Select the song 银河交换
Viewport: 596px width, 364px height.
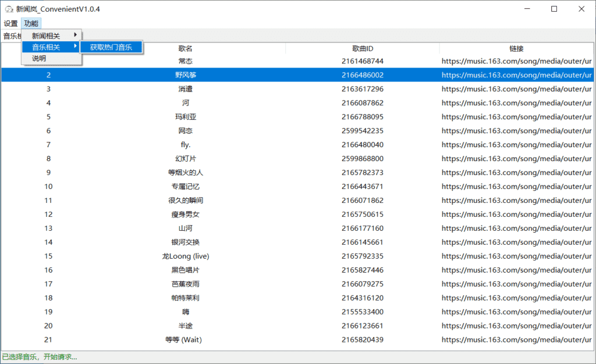click(x=186, y=242)
